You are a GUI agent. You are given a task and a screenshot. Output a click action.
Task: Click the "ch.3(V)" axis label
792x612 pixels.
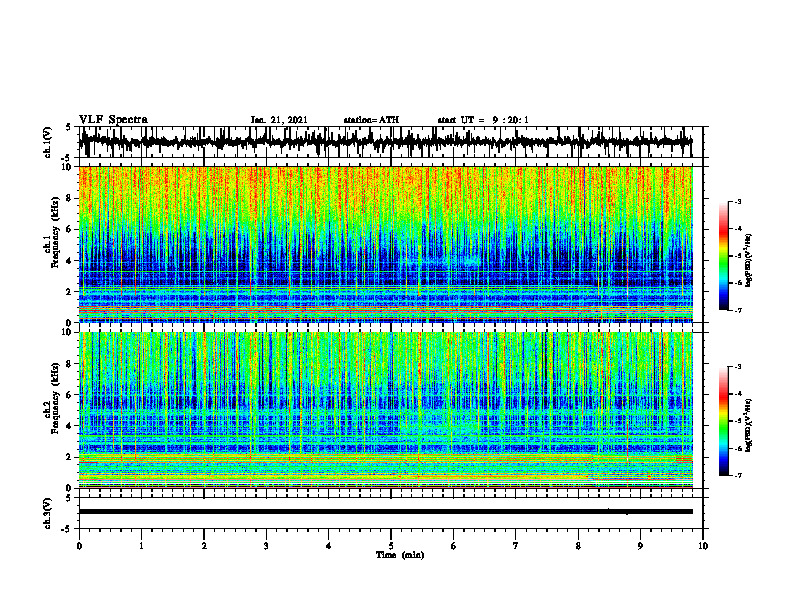(47, 513)
